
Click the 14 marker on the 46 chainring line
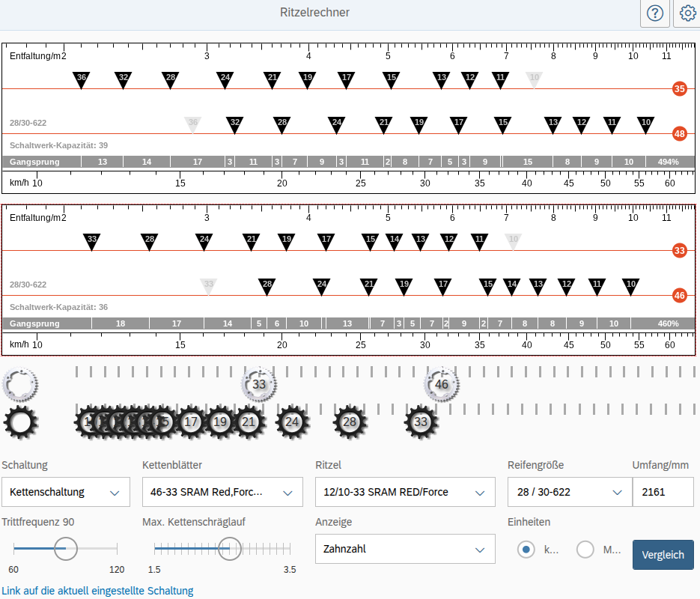point(511,286)
